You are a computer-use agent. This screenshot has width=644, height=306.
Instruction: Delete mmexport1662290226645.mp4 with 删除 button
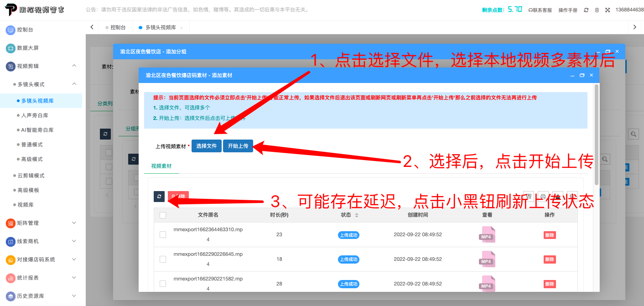coord(550,259)
